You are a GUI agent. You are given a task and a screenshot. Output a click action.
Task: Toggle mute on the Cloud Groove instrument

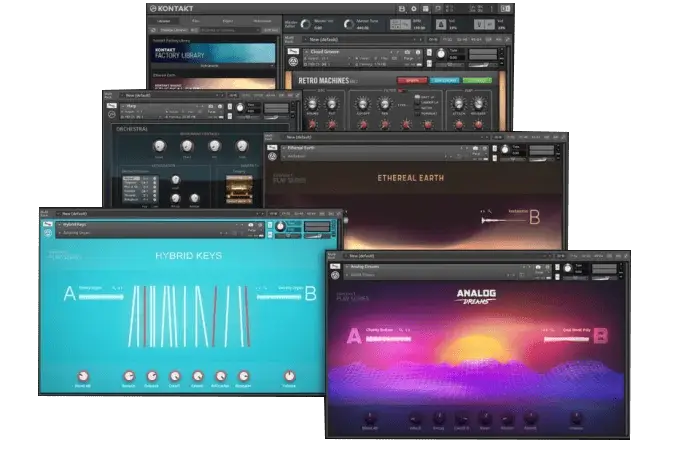click(x=429, y=62)
